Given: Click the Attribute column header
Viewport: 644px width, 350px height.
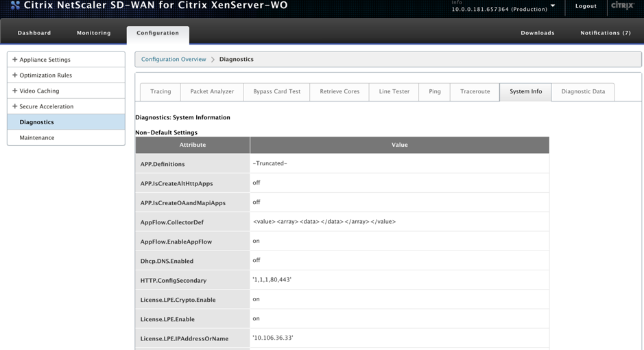Looking at the screenshot, I should [193, 145].
